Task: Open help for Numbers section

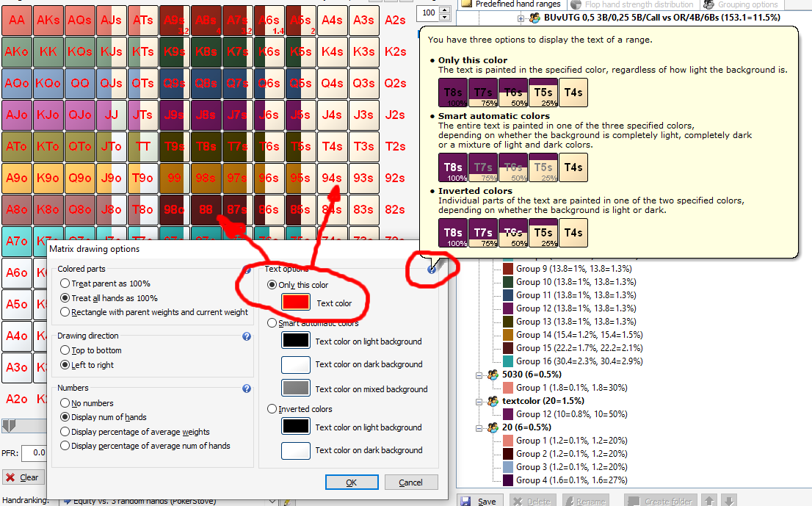Action: (x=247, y=388)
